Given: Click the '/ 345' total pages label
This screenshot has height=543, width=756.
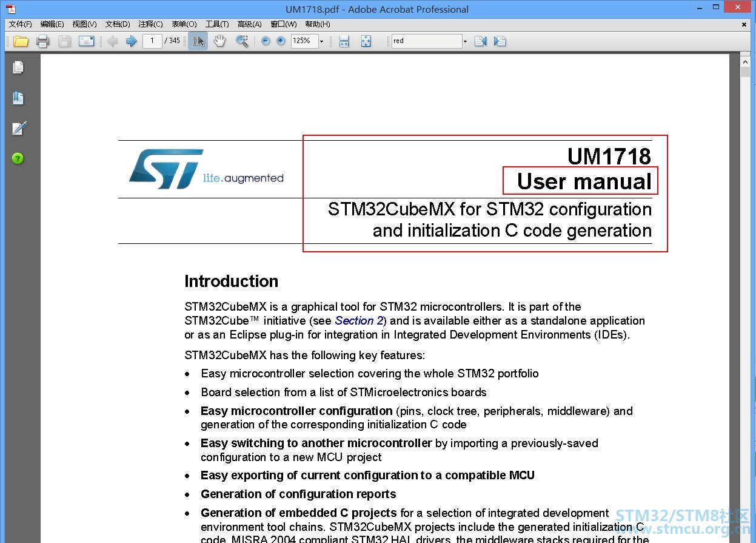Looking at the screenshot, I should click(x=172, y=41).
